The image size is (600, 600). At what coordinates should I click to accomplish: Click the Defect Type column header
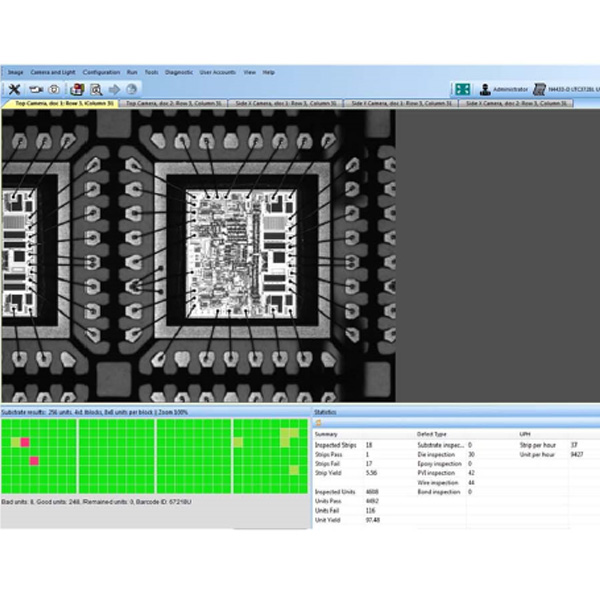point(432,434)
